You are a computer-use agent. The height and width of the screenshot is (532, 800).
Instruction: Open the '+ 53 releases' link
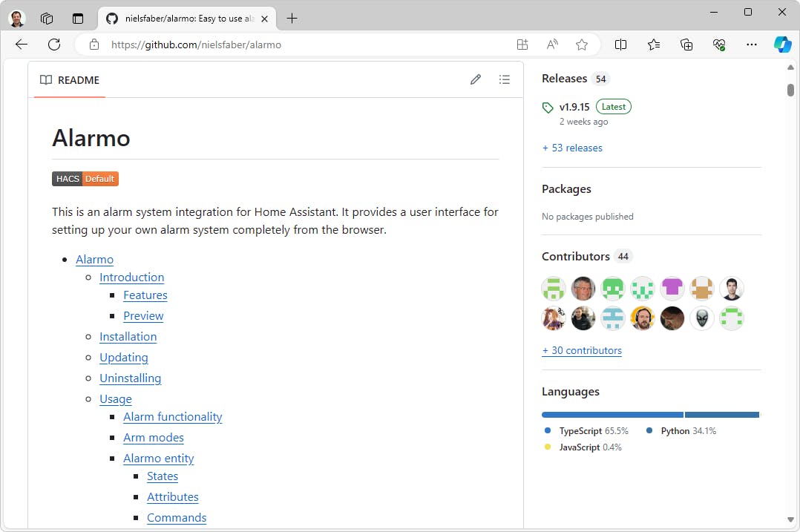coord(572,148)
